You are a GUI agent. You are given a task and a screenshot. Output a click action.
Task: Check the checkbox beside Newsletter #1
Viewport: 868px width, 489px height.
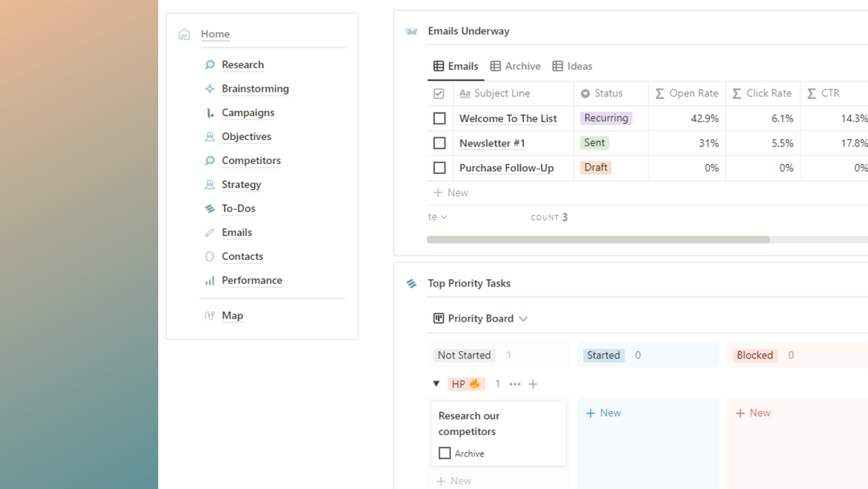[x=440, y=142]
